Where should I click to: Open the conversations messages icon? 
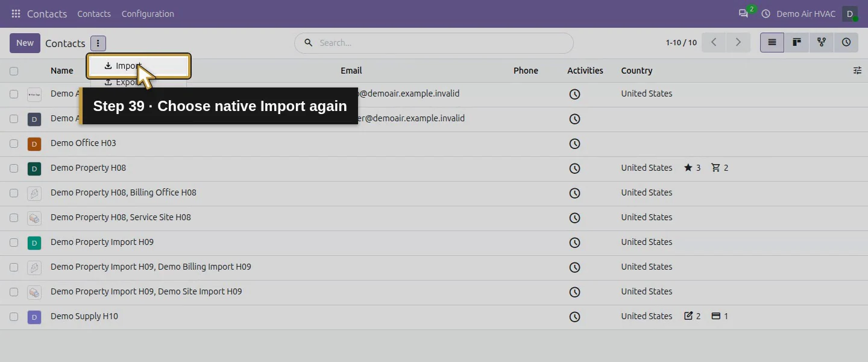point(743,13)
